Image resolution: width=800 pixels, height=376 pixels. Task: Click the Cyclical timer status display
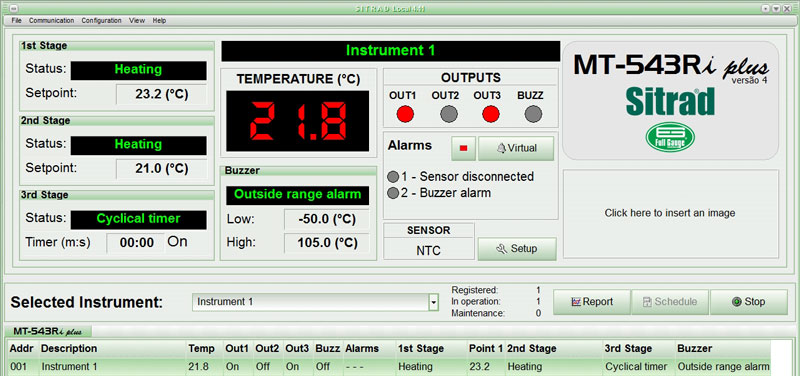138,219
